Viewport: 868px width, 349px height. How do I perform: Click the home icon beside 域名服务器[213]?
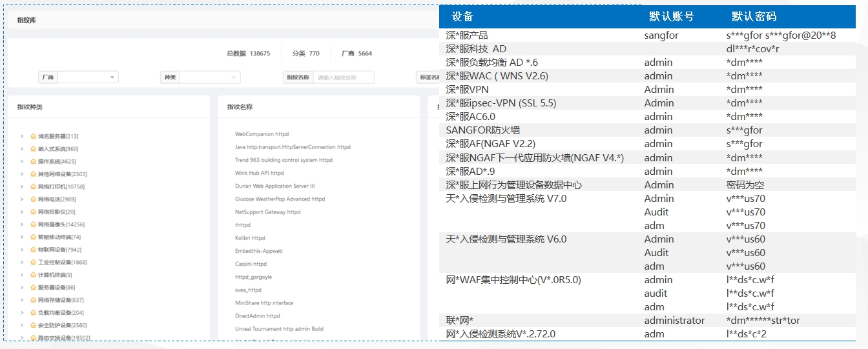(x=34, y=136)
